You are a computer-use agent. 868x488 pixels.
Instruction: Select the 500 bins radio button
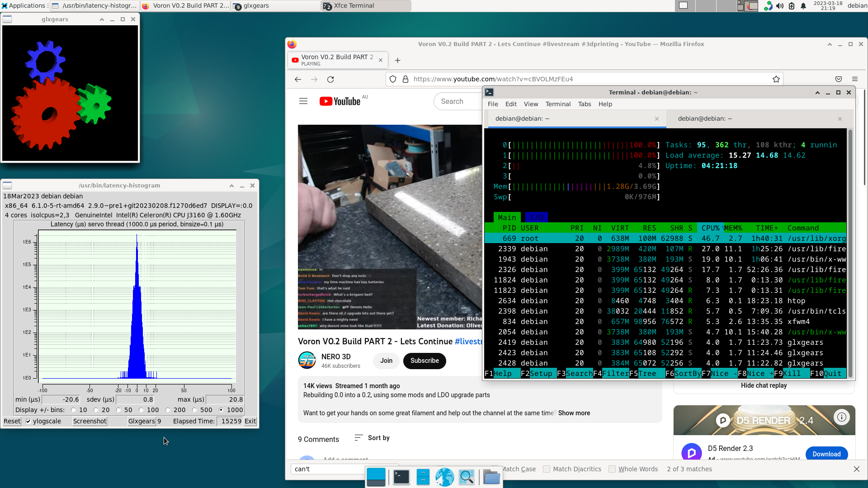tap(194, 410)
